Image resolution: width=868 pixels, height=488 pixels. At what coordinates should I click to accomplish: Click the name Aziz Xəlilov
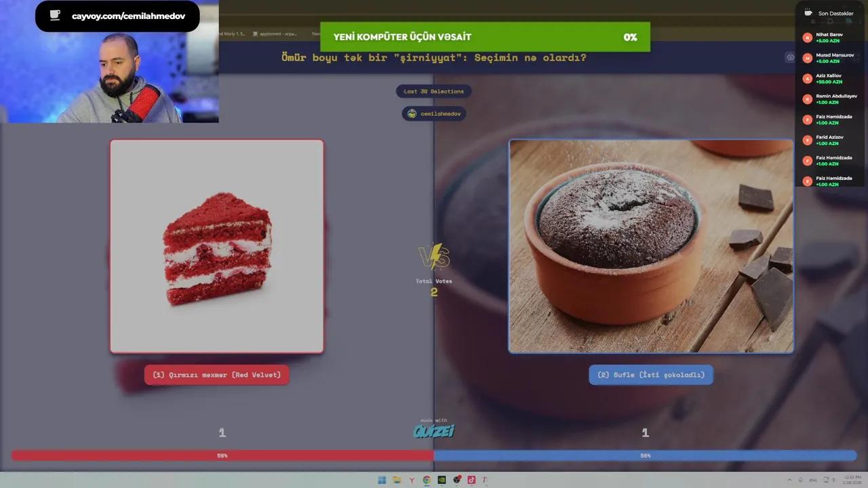tap(829, 76)
